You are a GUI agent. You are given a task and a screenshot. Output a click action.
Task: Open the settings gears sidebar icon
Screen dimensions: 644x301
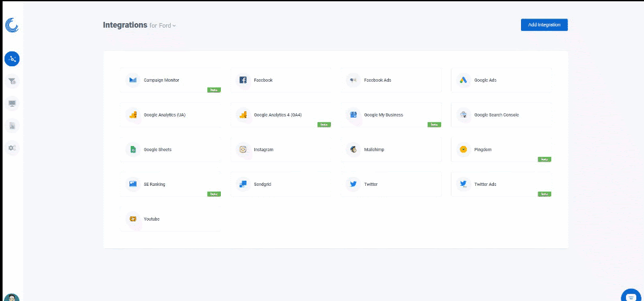coord(12,148)
